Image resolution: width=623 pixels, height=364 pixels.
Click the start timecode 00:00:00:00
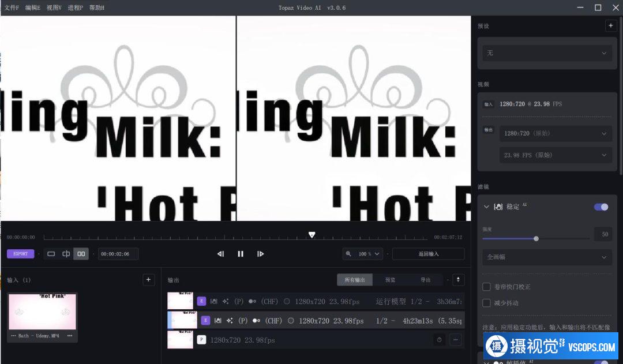(x=21, y=237)
